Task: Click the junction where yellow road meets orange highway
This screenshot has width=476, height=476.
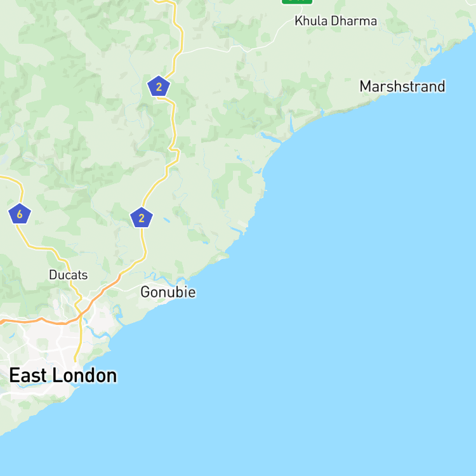Action: pyautogui.click(x=80, y=315)
